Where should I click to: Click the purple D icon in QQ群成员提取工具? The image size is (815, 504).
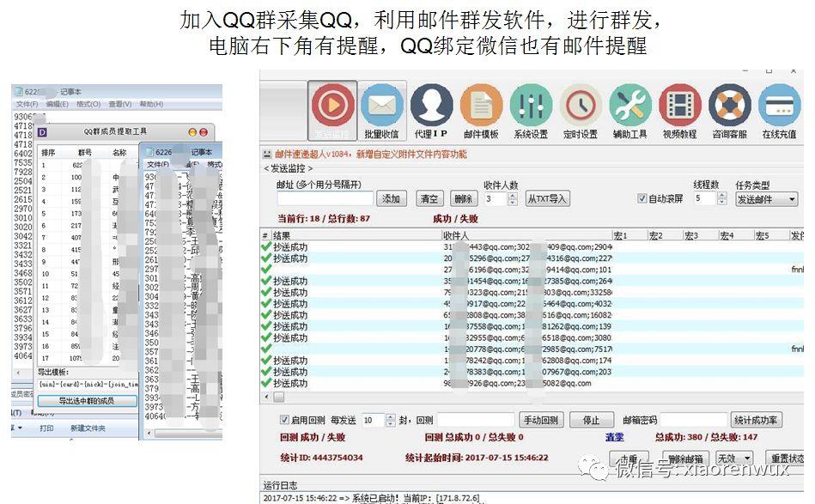tap(42, 132)
